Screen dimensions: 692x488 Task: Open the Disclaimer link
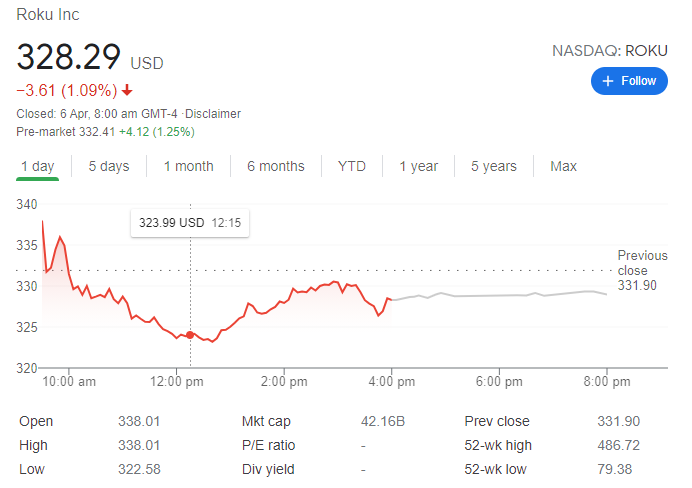click(213, 114)
